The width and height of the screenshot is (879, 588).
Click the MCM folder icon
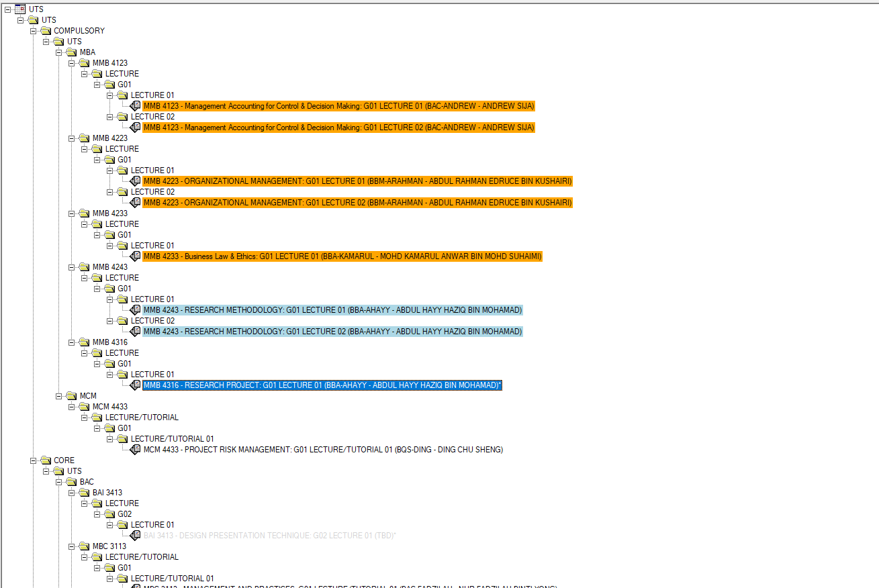[71, 396]
